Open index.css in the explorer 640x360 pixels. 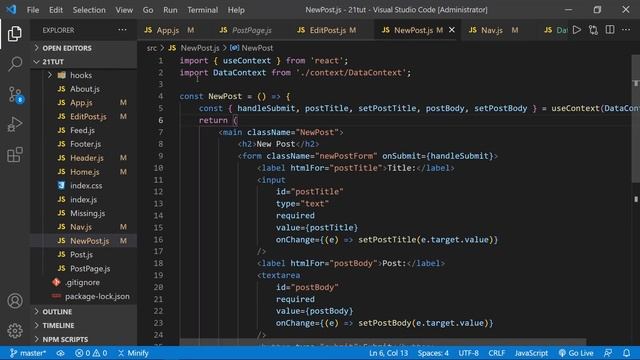pos(84,185)
